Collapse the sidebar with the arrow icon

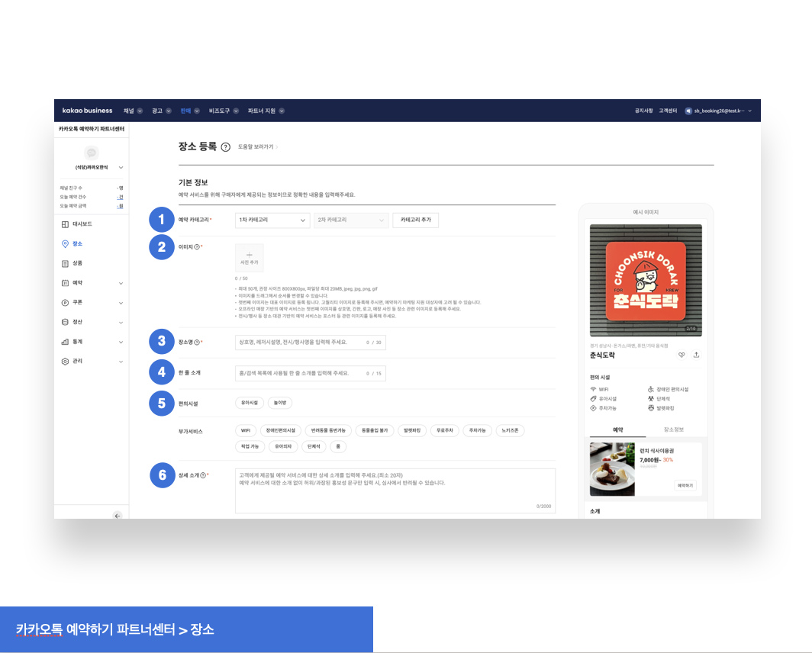[x=117, y=516]
